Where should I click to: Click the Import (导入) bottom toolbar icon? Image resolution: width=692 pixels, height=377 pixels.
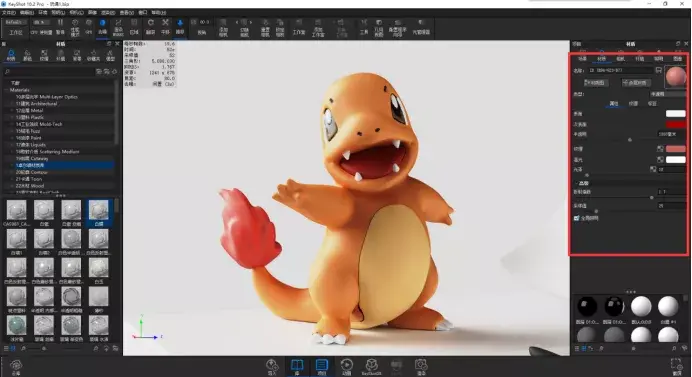[x=272, y=367]
